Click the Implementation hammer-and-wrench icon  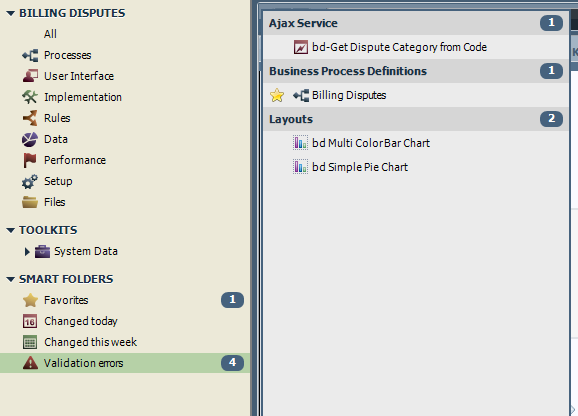[x=30, y=97]
